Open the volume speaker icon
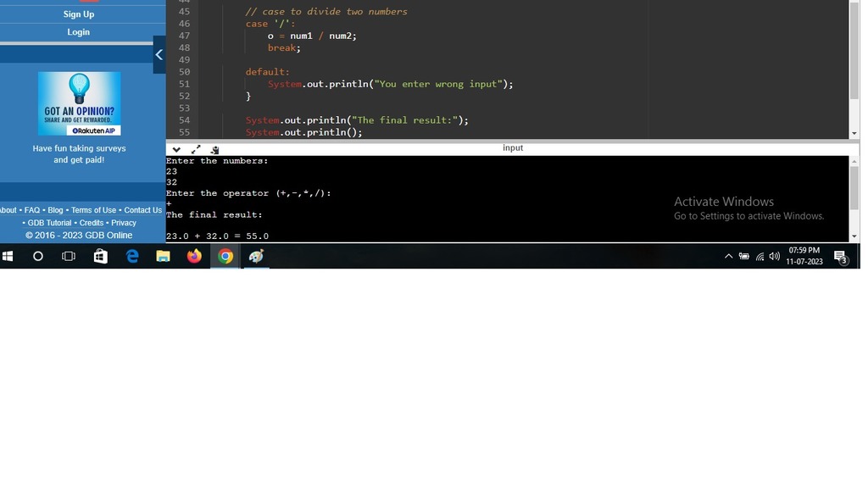 coord(775,256)
